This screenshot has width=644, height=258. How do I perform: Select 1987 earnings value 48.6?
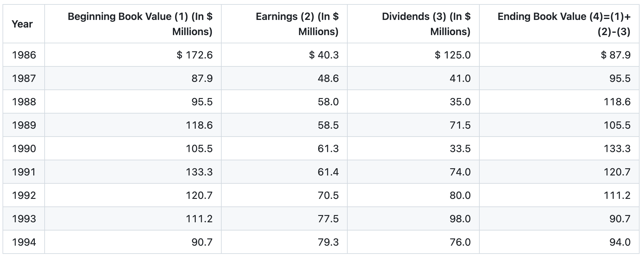pos(328,78)
